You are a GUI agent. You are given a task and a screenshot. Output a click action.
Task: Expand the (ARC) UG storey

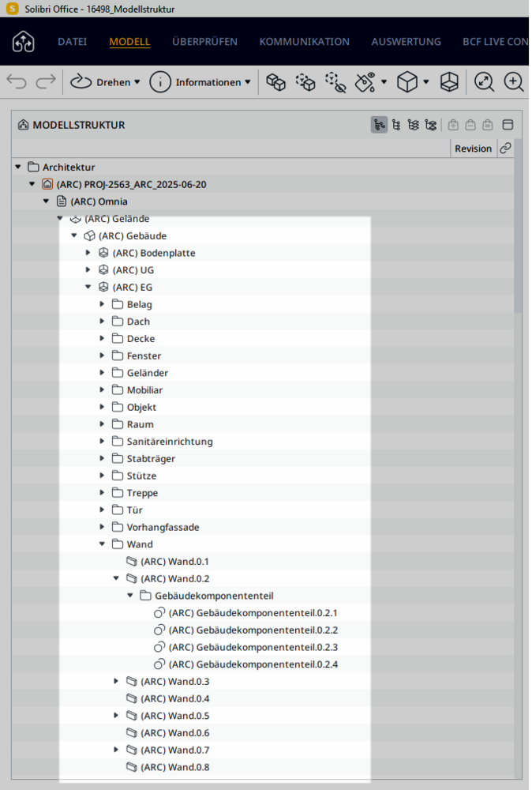tap(88, 270)
